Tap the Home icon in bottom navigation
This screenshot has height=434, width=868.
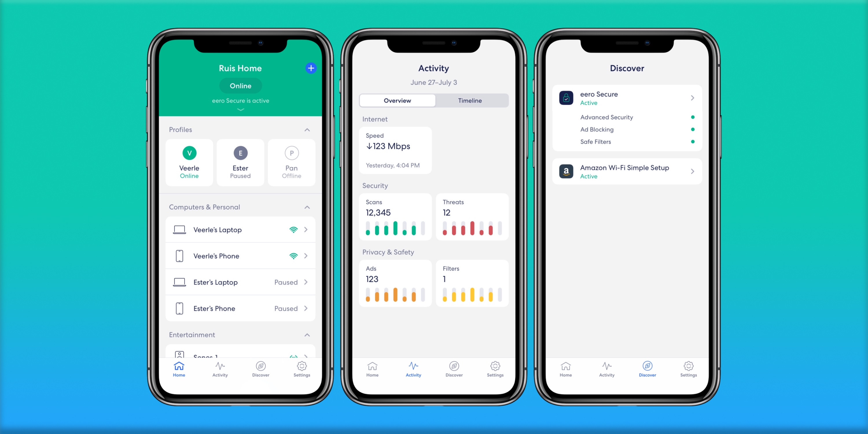(179, 370)
